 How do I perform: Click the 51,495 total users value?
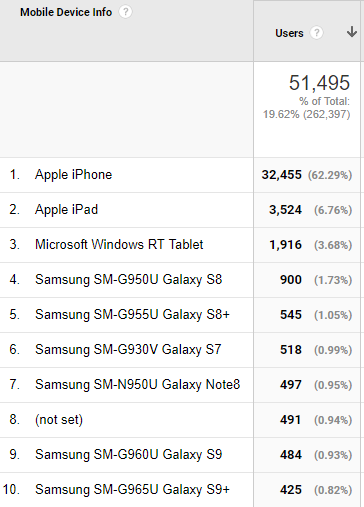[x=319, y=83]
